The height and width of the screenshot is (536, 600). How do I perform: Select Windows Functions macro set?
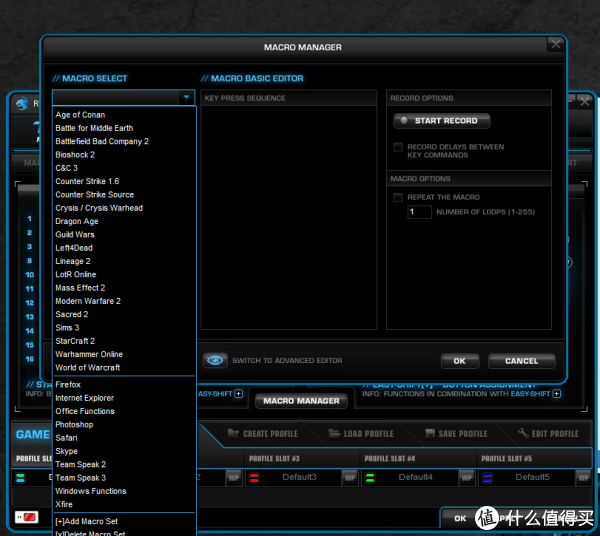[91, 491]
